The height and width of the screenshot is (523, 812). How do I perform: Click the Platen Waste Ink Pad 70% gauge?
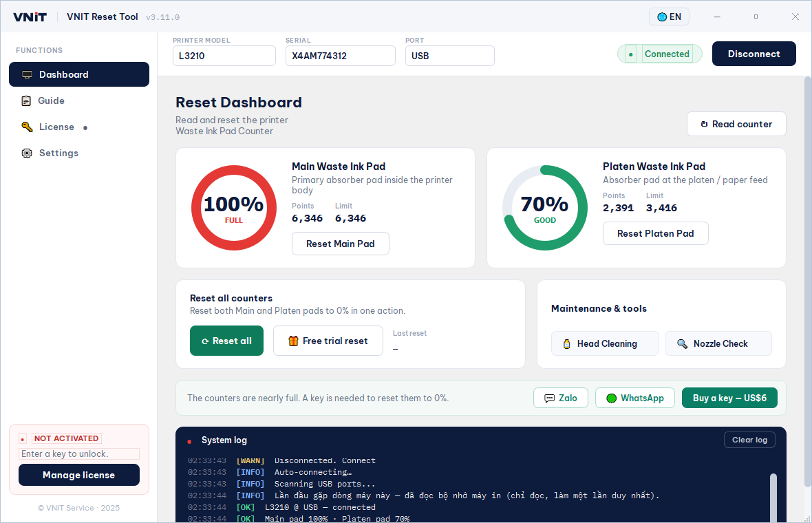pos(545,208)
